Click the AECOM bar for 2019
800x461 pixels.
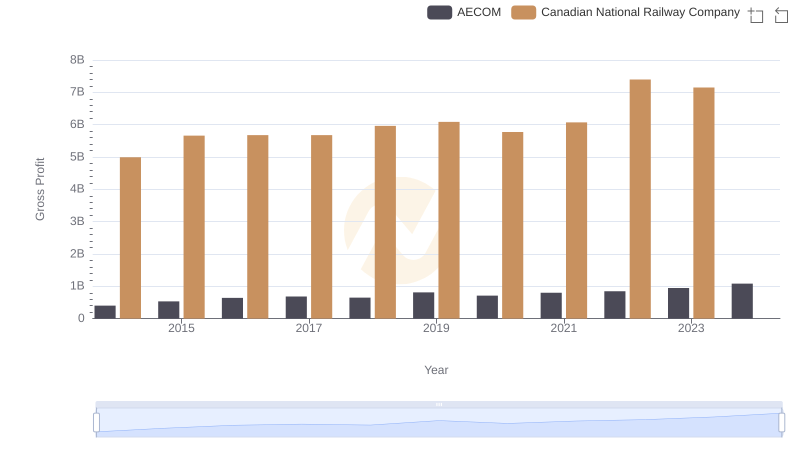423,305
